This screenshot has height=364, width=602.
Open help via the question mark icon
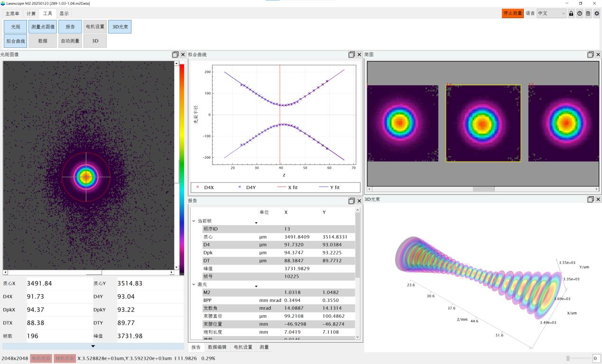click(x=579, y=14)
